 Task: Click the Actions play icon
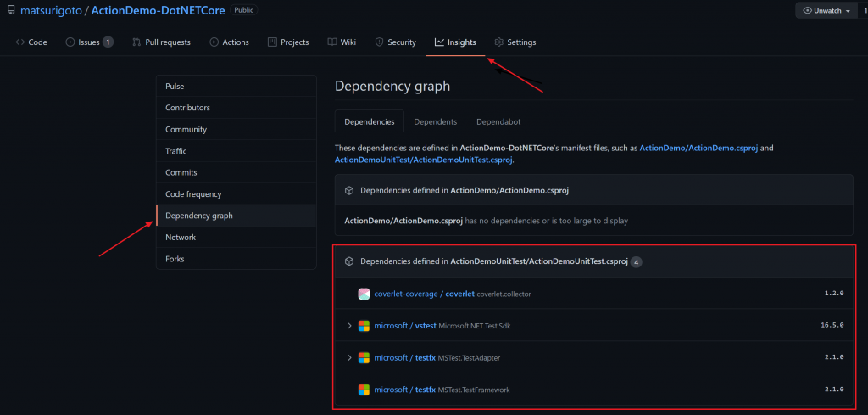(x=214, y=42)
